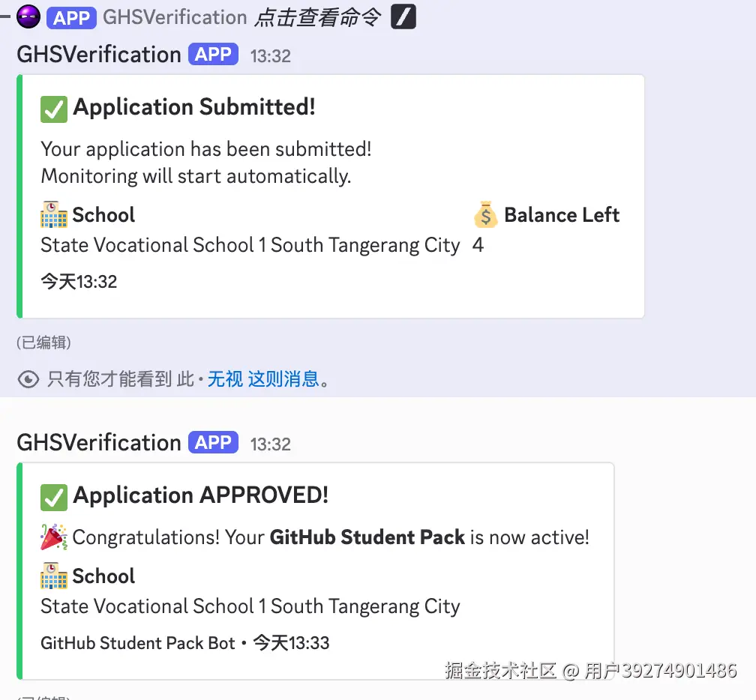
Task: Select the Application Submitted! embed title
Action: [x=193, y=107]
